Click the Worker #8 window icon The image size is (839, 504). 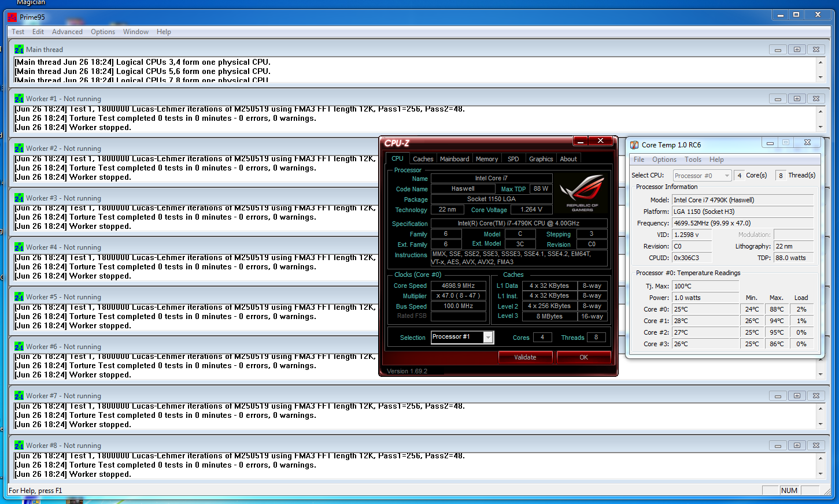(x=19, y=446)
